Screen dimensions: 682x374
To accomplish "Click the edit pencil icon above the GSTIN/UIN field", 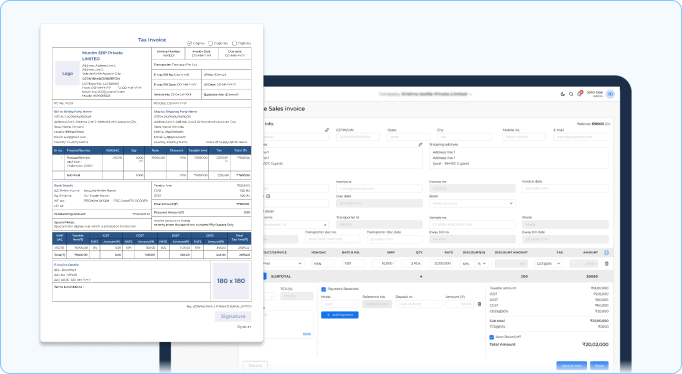I will coord(327,130).
